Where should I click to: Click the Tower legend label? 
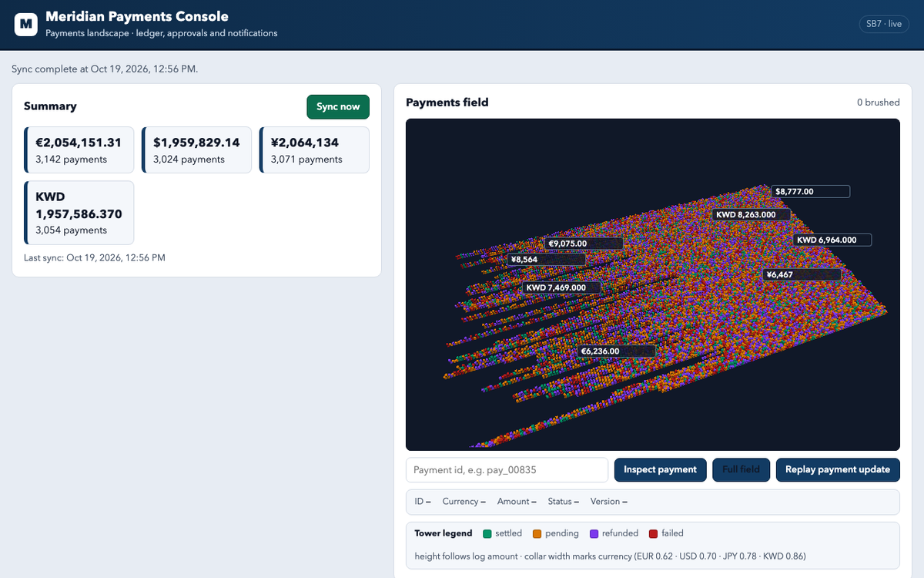(x=444, y=533)
